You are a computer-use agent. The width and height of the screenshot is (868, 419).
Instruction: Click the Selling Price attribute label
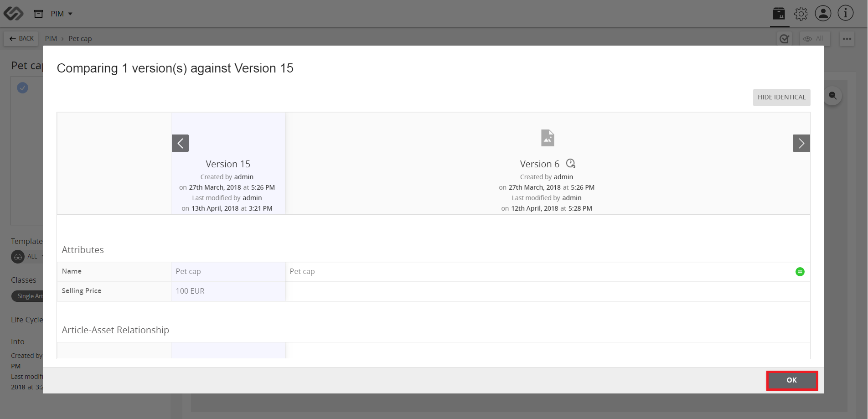pos(82,291)
